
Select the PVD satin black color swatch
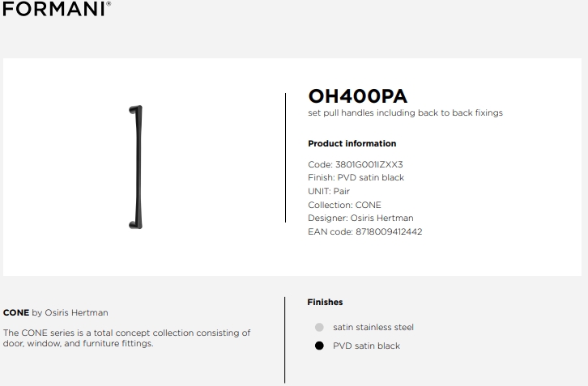(x=319, y=346)
